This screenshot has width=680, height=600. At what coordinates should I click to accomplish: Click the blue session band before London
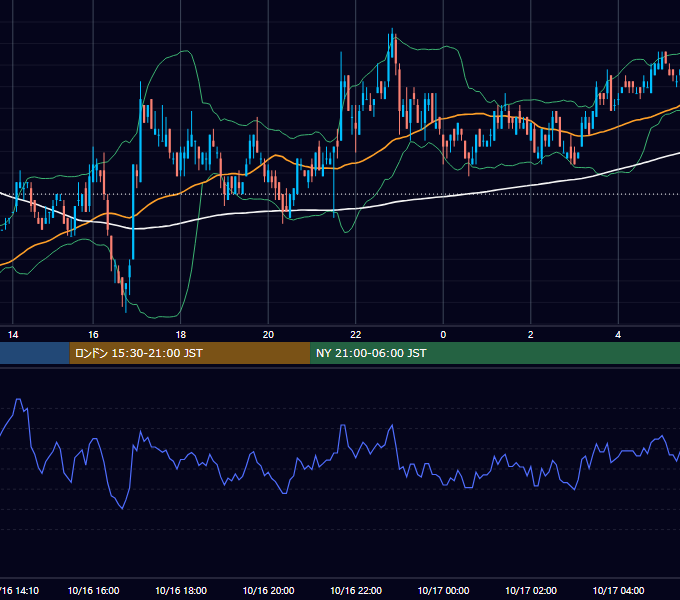click(x=35, y=353)
